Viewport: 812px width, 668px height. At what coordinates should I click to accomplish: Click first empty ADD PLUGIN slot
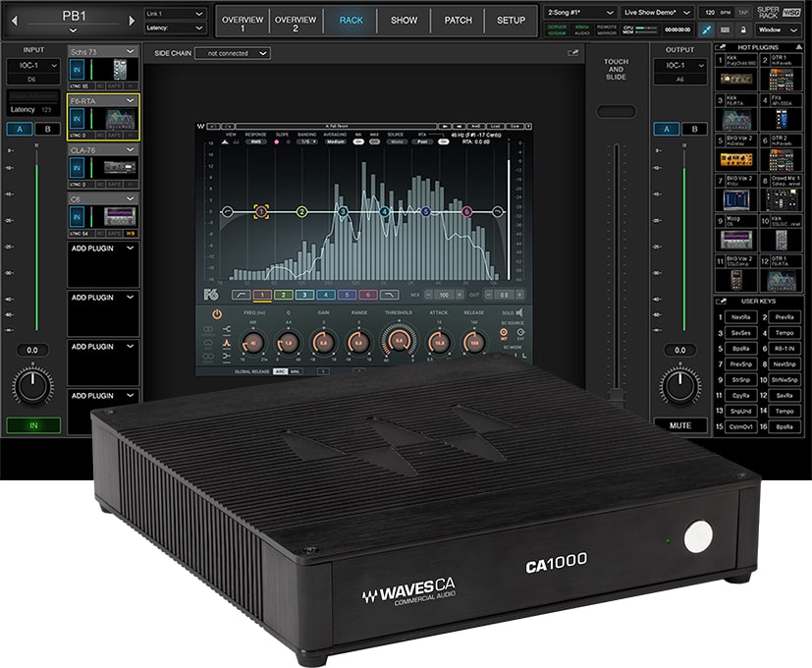pyautogui.click(x=103, y=264)
